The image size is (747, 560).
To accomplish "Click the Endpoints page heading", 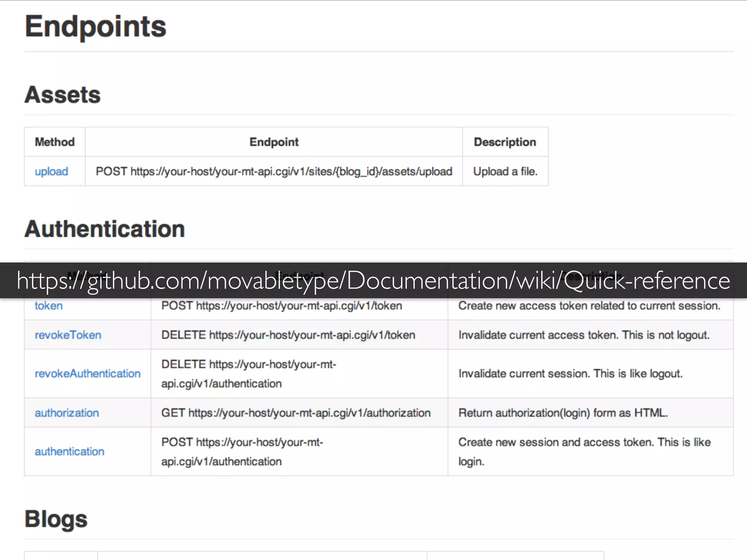I will click(96, 26).
